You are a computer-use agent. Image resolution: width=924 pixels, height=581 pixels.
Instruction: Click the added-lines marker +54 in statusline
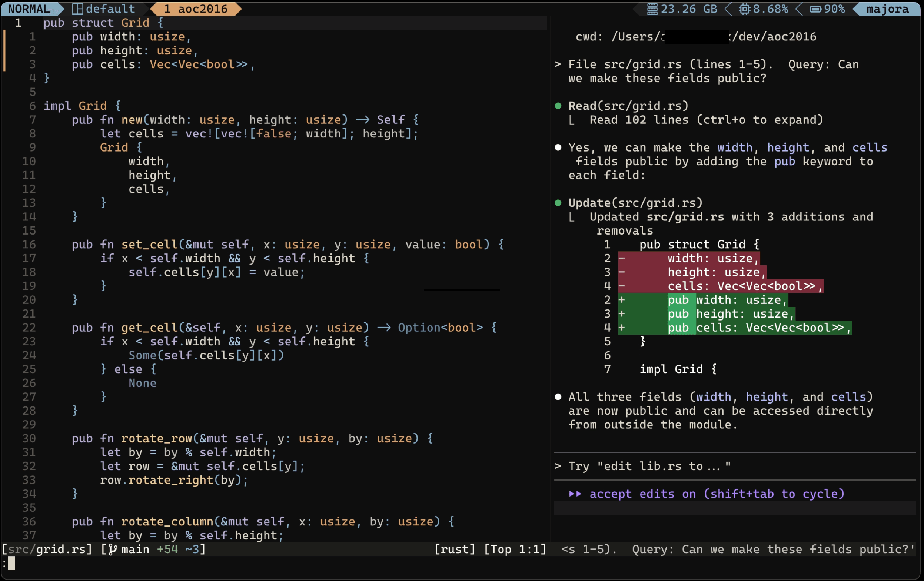[167, 549]
